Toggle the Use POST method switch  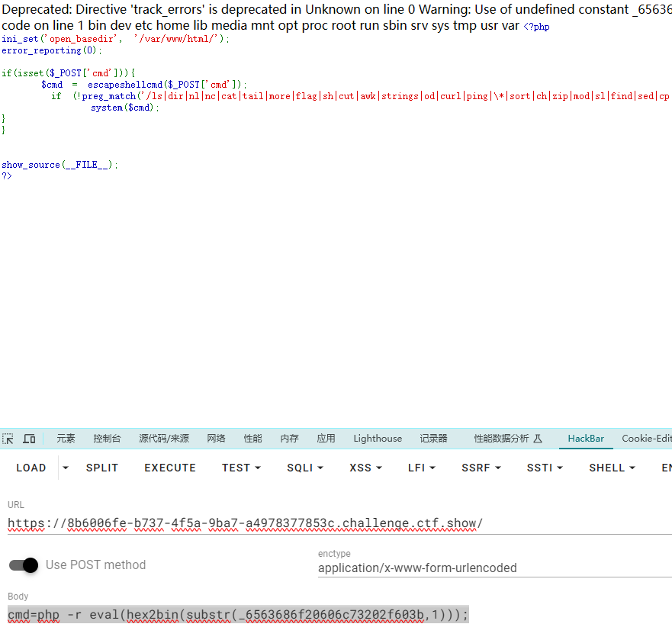(24, 565)
